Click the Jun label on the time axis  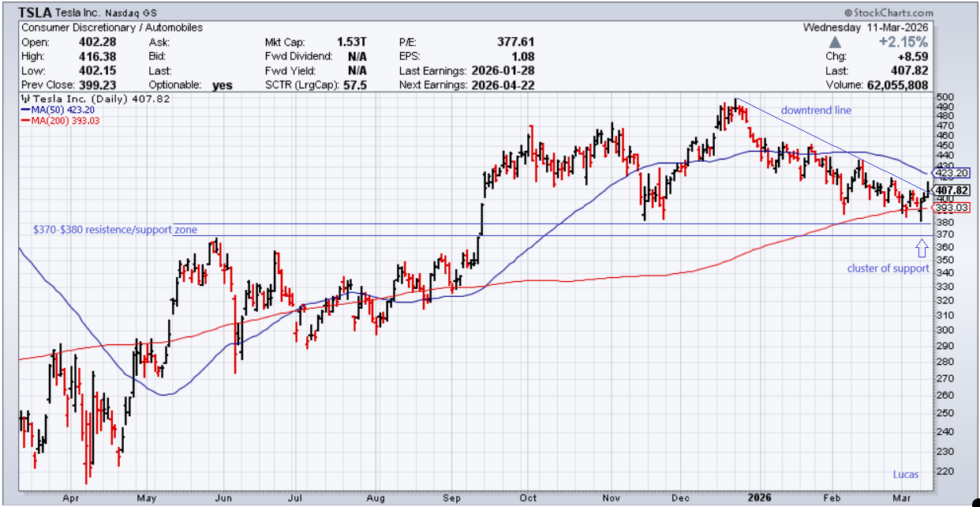pos(223,498)
